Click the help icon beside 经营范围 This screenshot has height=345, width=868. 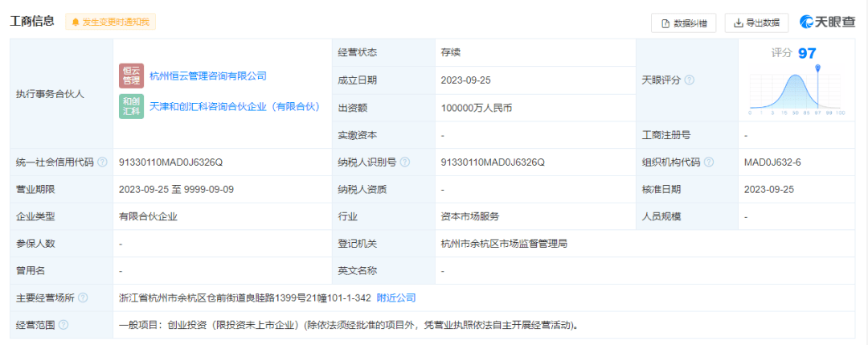(x=63, y=325)
